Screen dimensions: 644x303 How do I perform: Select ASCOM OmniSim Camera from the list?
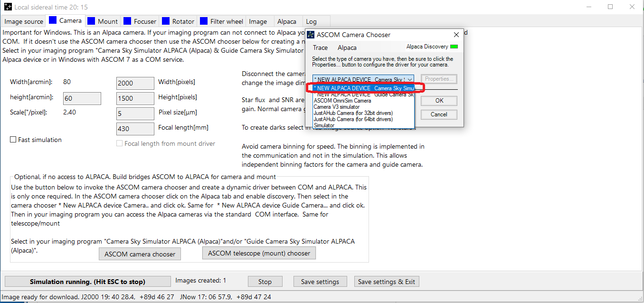coord(342,101)
